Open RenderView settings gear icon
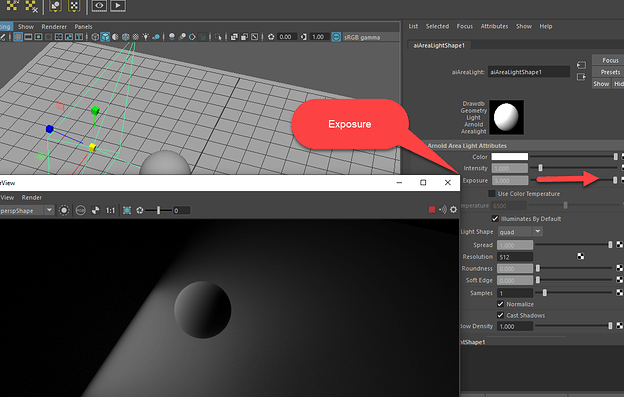624x397 pixels. point(453,210)
